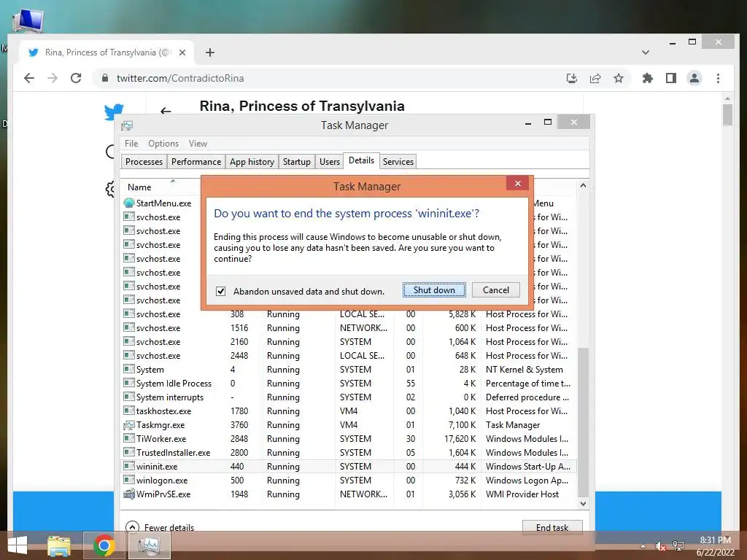Open a new Chrome tab

tap(210, 52)
